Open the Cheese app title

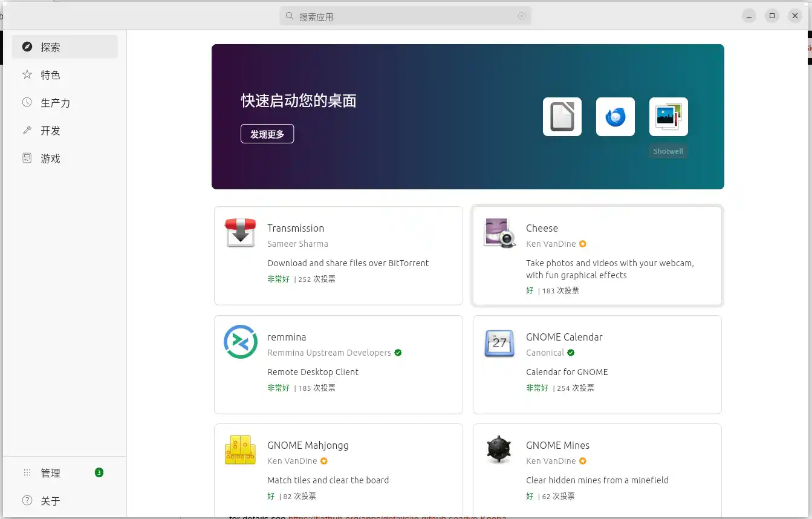[542, 228]
